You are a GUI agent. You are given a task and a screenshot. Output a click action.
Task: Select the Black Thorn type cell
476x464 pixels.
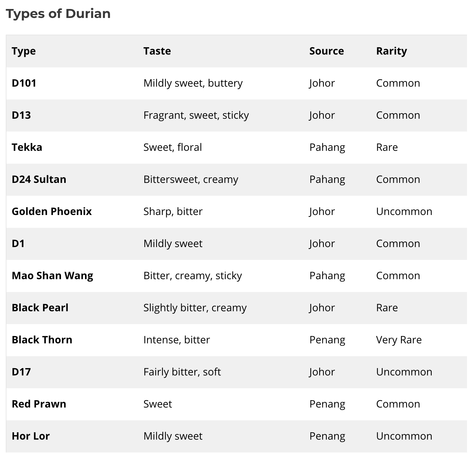point(42,340)
